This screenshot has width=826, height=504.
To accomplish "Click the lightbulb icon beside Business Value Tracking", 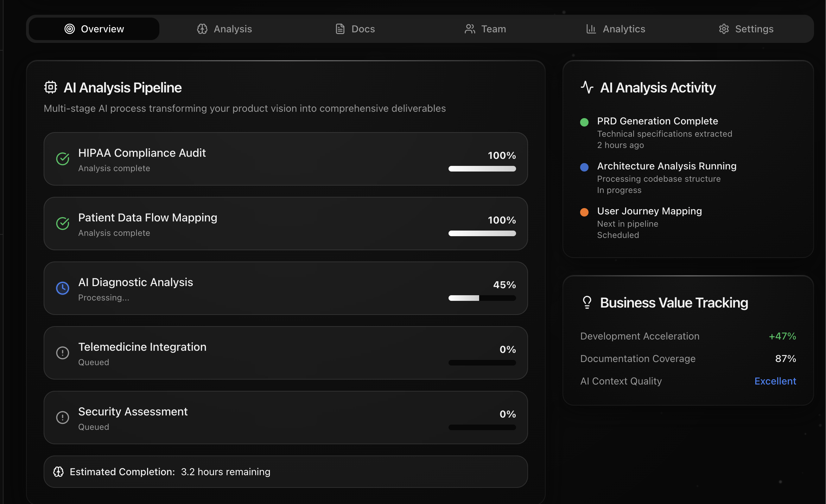I will 587,302.
